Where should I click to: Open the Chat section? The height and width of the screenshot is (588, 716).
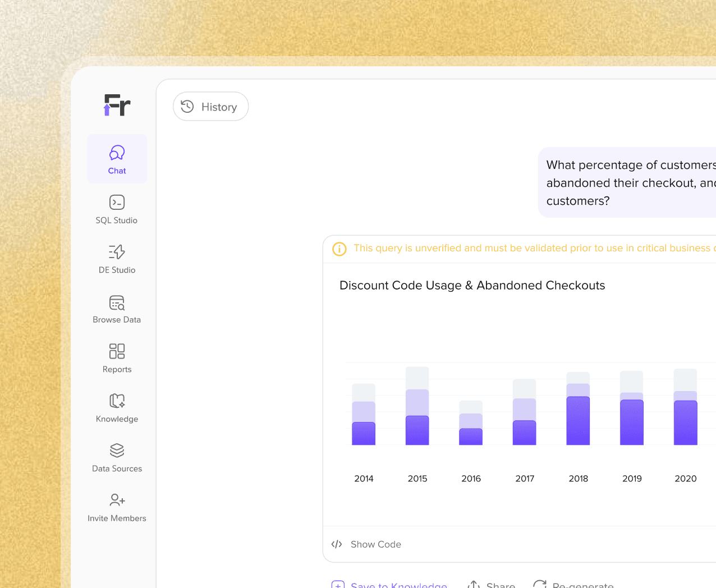117,159
